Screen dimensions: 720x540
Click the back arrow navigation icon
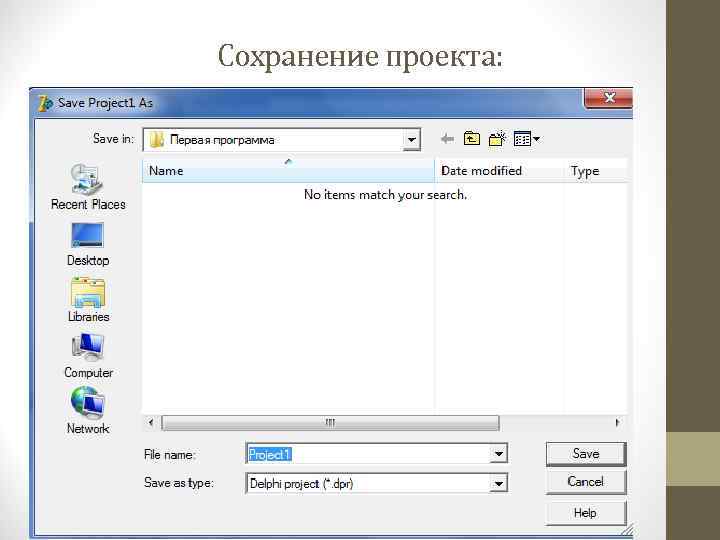(x=447, y=139)
